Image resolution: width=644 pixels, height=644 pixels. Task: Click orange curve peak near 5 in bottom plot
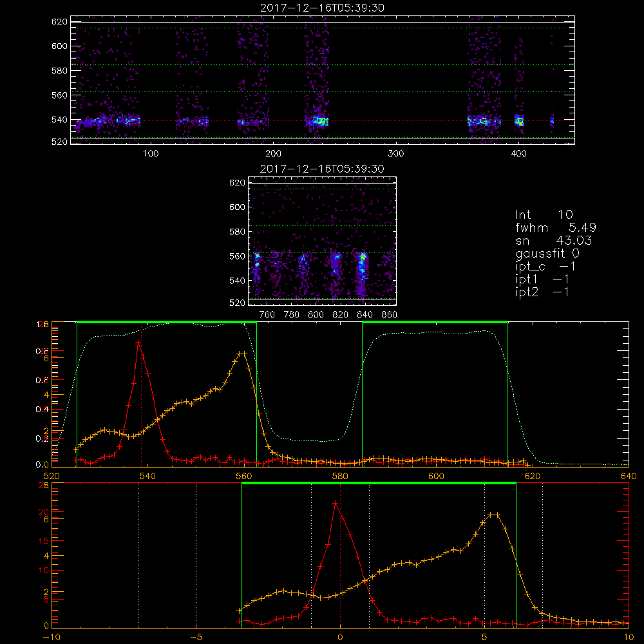494,514
